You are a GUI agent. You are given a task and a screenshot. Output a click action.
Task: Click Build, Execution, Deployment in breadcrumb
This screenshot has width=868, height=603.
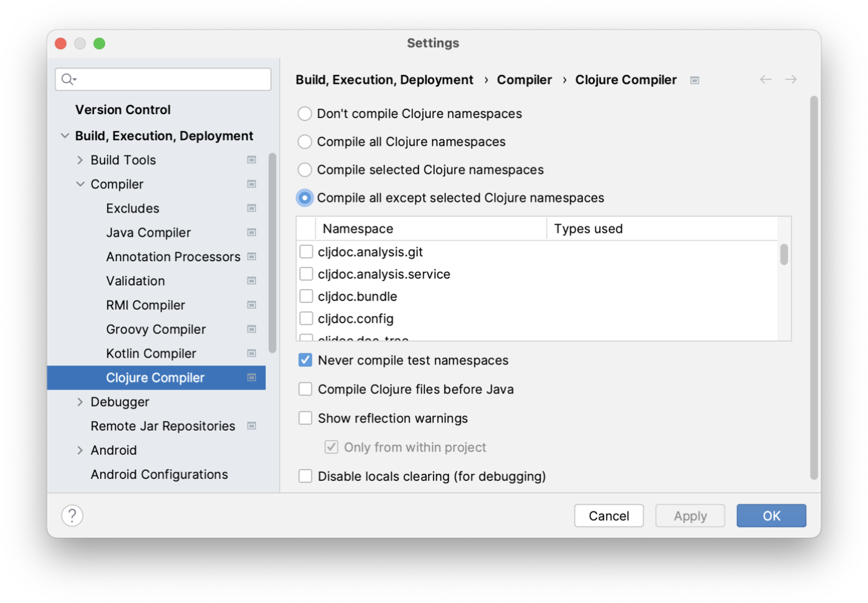pyautogui.click(x=384, y=80)
